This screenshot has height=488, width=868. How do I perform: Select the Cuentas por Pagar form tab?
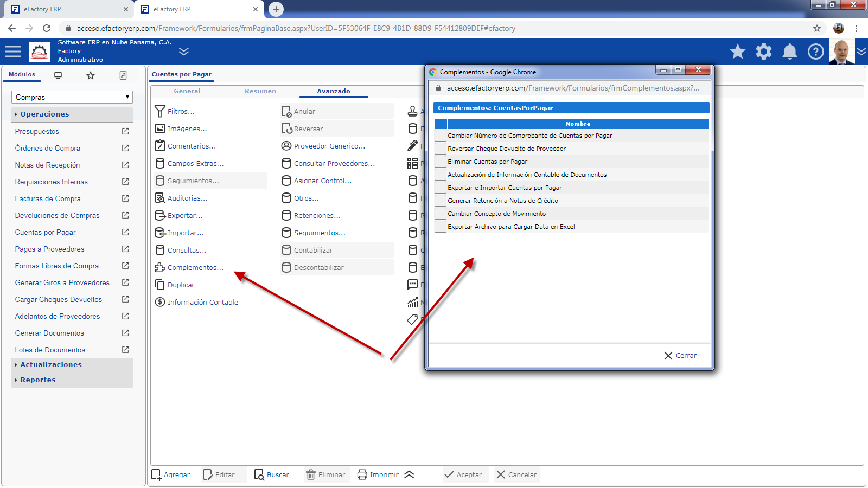pos(181,74)
